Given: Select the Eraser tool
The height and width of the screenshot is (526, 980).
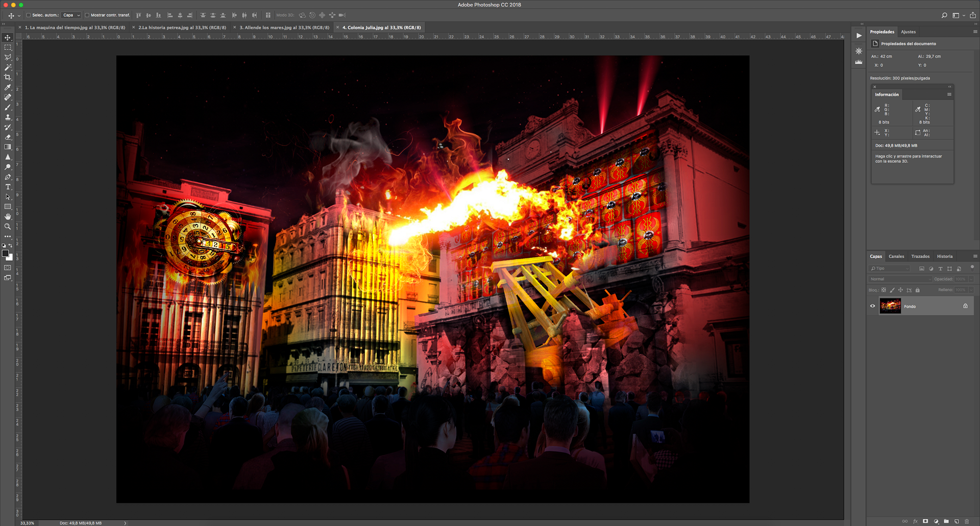Looking at the screenshot, I should point(8,137).
